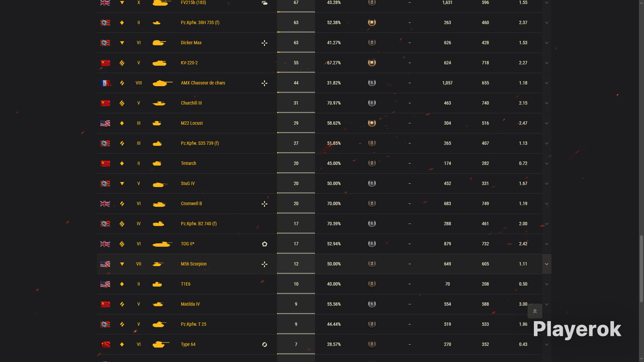Click the tank destroyer triangle in M56 Scorpion row

tap(122, 264)
